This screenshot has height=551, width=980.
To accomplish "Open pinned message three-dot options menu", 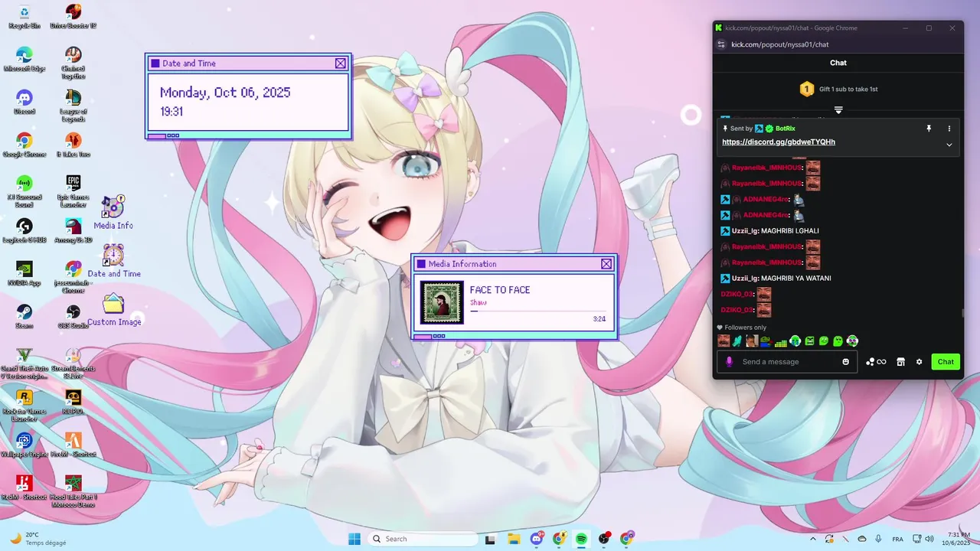I will coord(949,129).
